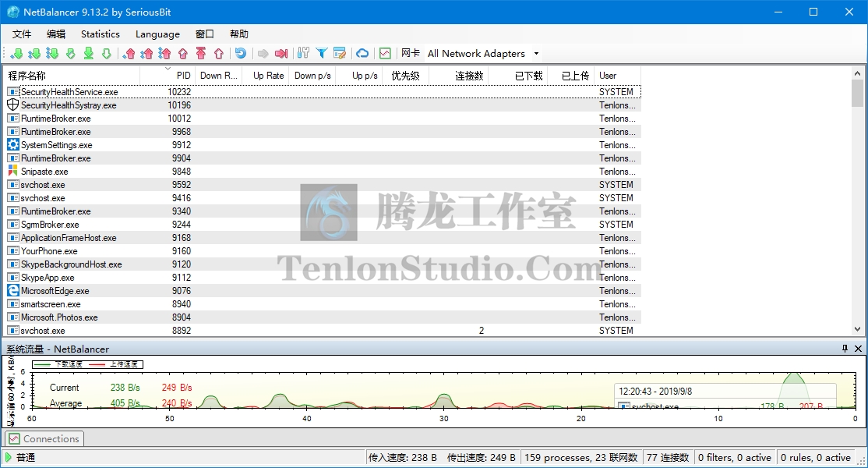Open the 窗口 menu

(204, 34)
